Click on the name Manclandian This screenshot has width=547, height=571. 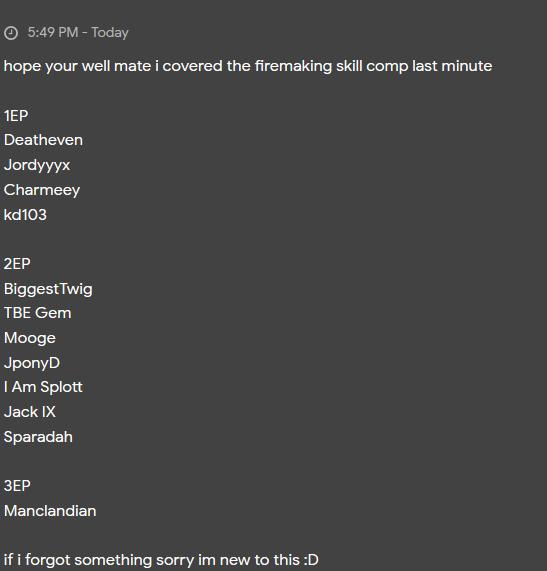tap(50, 511)
